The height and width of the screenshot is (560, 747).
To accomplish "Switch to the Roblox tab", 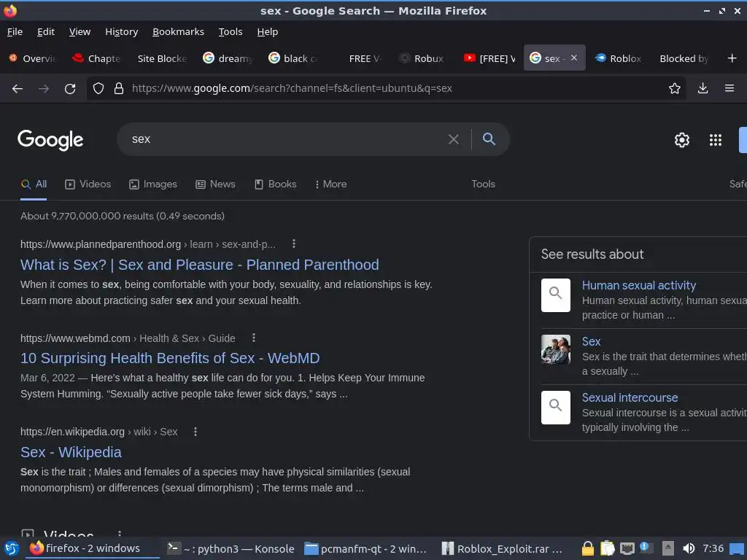I will point(619,58).
